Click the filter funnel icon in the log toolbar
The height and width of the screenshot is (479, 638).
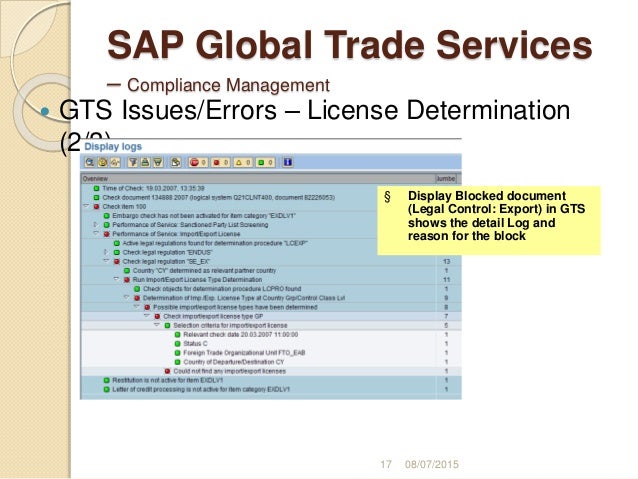tap(133, 162)
